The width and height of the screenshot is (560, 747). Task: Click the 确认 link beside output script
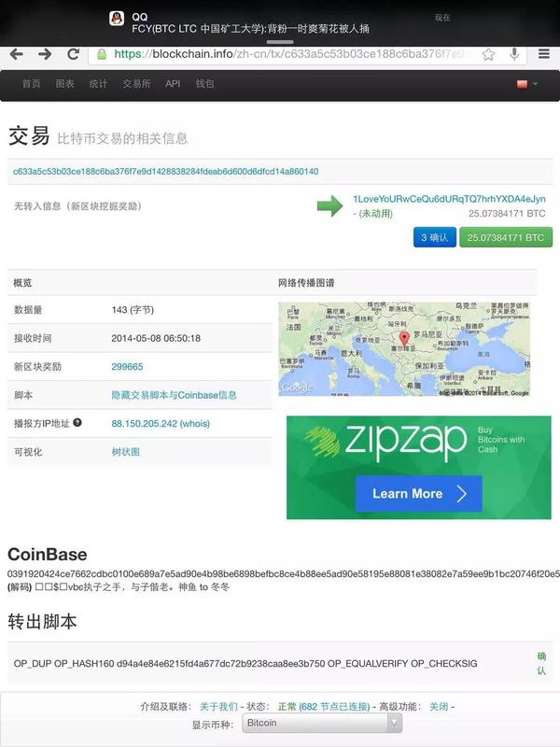pos(541,663)
